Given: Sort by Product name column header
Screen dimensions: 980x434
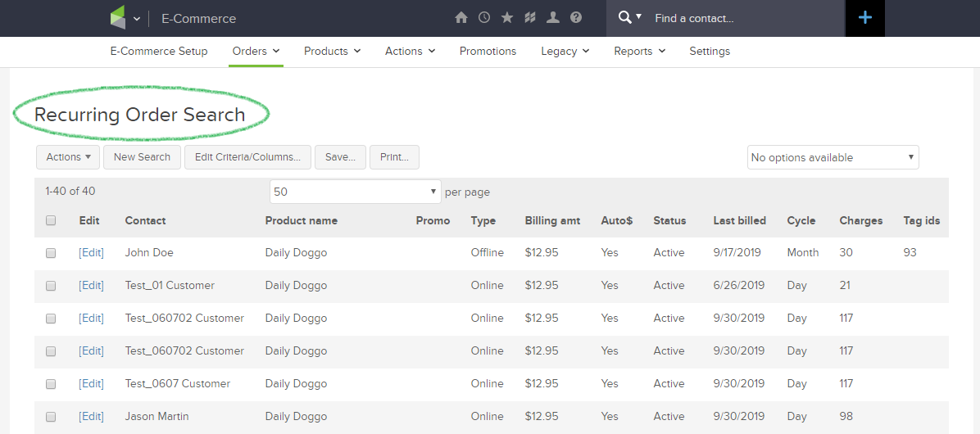Looking at the screenshot, I should pyautogui.click(x=302, y=220).
